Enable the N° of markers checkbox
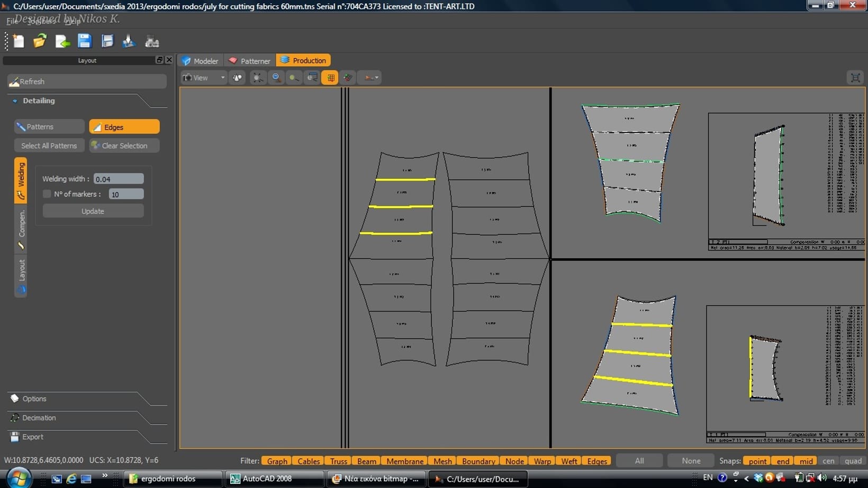 pyautogui.click(x=47, y=194)
